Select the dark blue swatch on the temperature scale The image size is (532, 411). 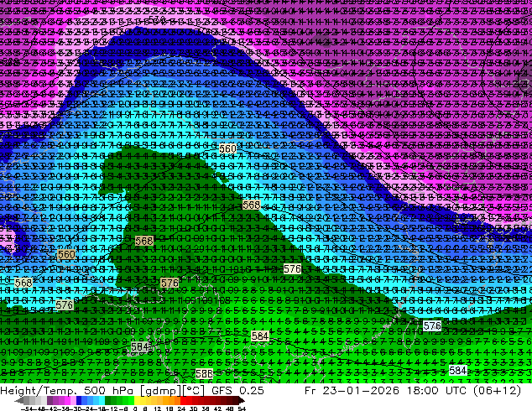coord(79,401)
